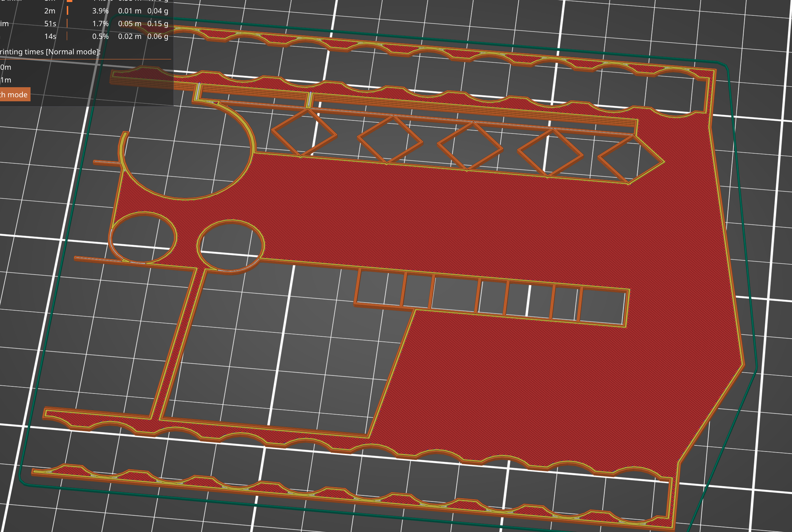Click the stealth mode button

(15, 94)
